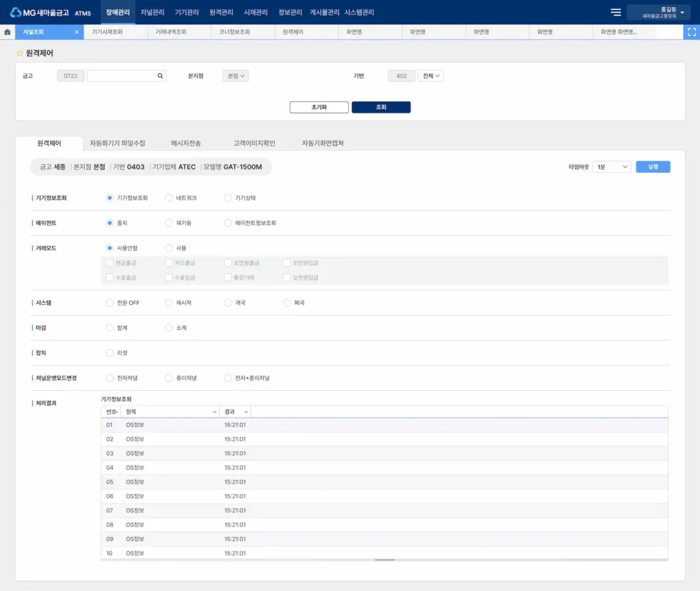Close the 저널조회 tab with its X

(x=77, y=32)
